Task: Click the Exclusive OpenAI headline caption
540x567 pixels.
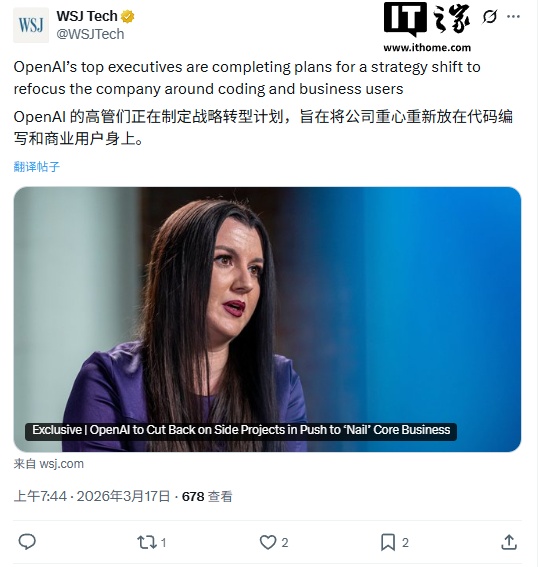Action: pyautogui.click(x=241, y=431)
